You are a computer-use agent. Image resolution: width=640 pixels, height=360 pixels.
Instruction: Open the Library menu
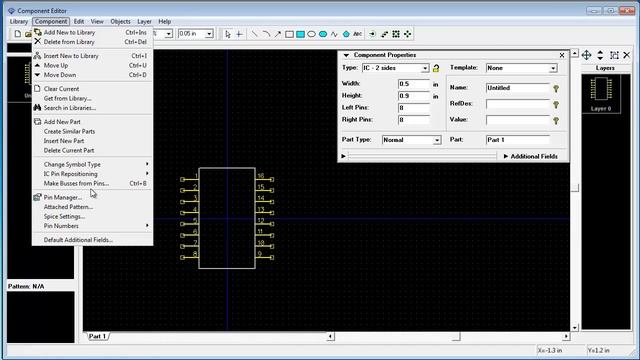click(19, 21)
